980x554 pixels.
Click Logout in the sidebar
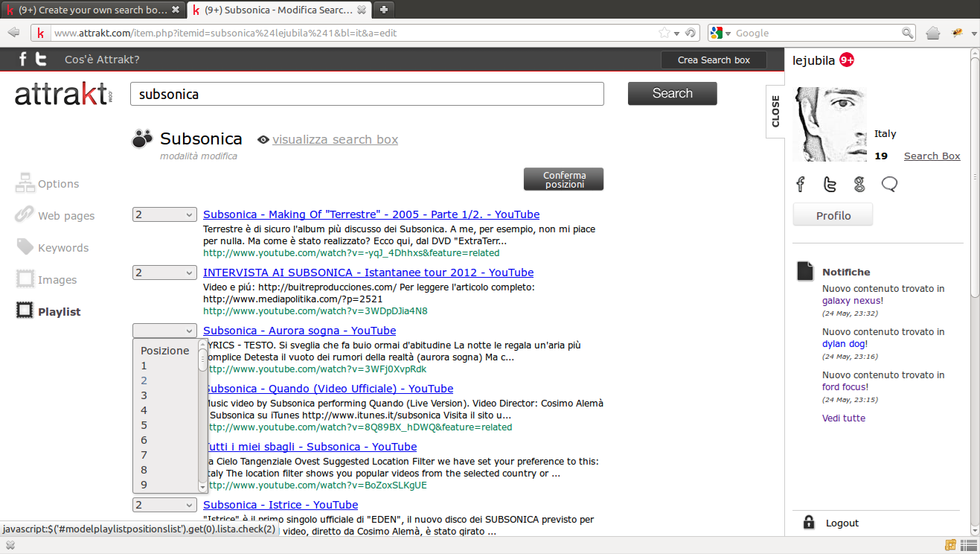(x=842, y=523)
